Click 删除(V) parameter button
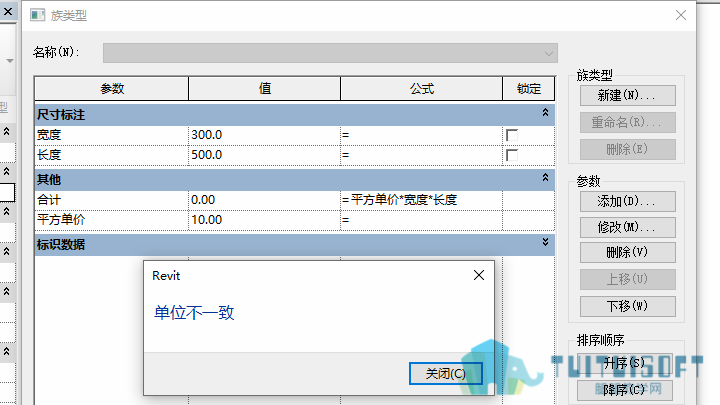Screen dimensions: 720x405 click(627, 252)
